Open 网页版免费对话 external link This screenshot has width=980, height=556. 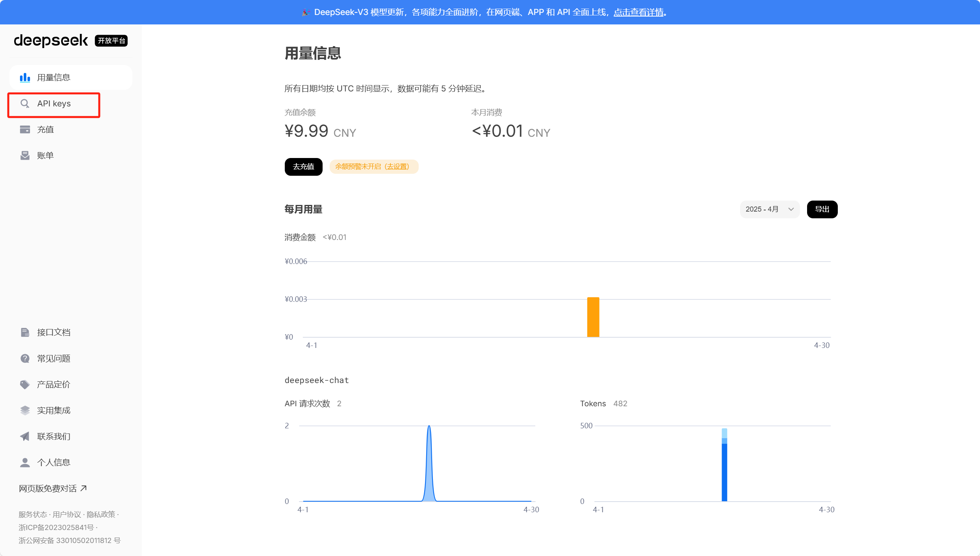pyautogui.click(x=52, y=489)
